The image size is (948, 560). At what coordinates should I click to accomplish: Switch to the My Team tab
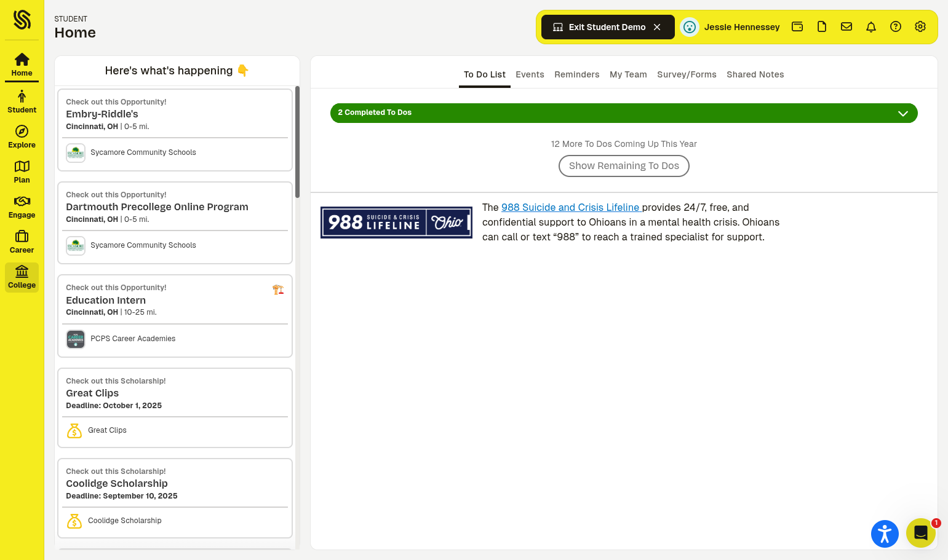pyautogui.click(x=628, y=74)
